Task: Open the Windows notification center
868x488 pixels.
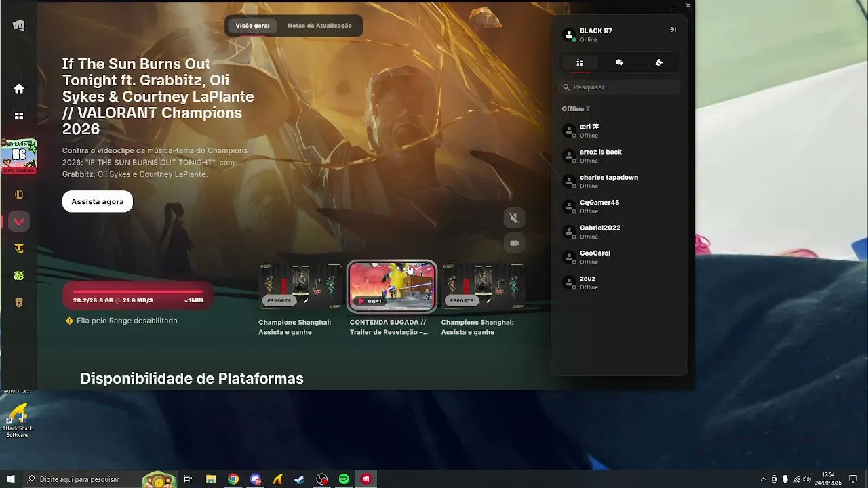Action: (854, 479)
